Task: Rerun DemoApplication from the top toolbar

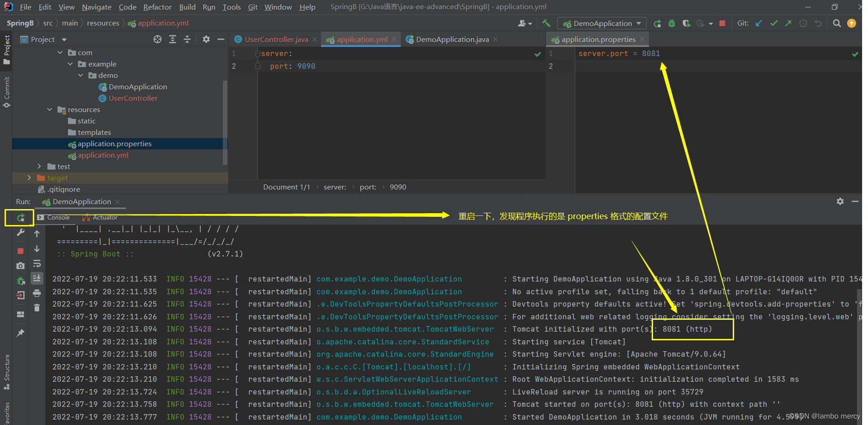Action: click(x=657, y=23)
